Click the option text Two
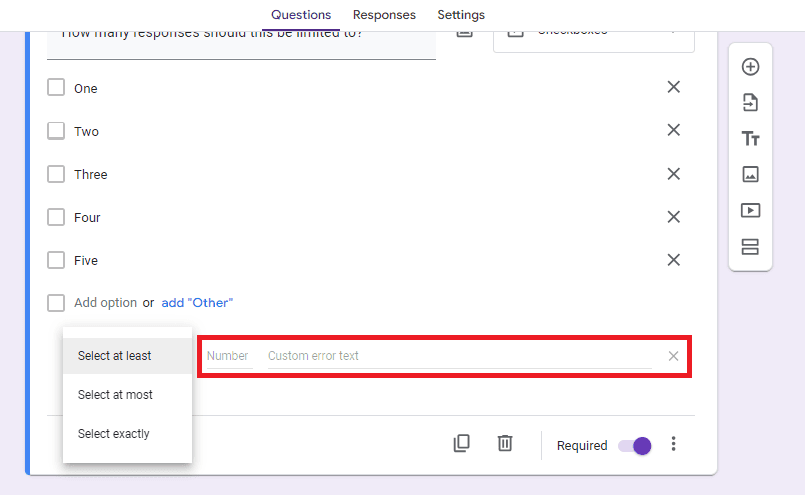This screenshot has width=805, height=495. pyautogui.click(x=86, y=131)
